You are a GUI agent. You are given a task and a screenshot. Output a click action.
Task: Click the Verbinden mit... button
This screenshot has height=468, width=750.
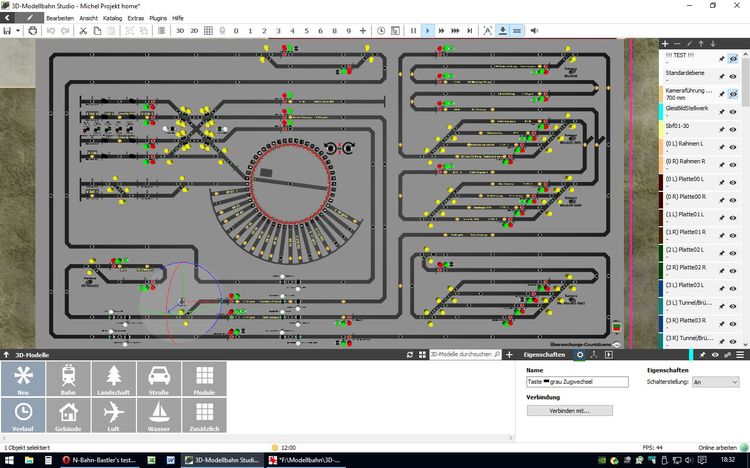569,411
